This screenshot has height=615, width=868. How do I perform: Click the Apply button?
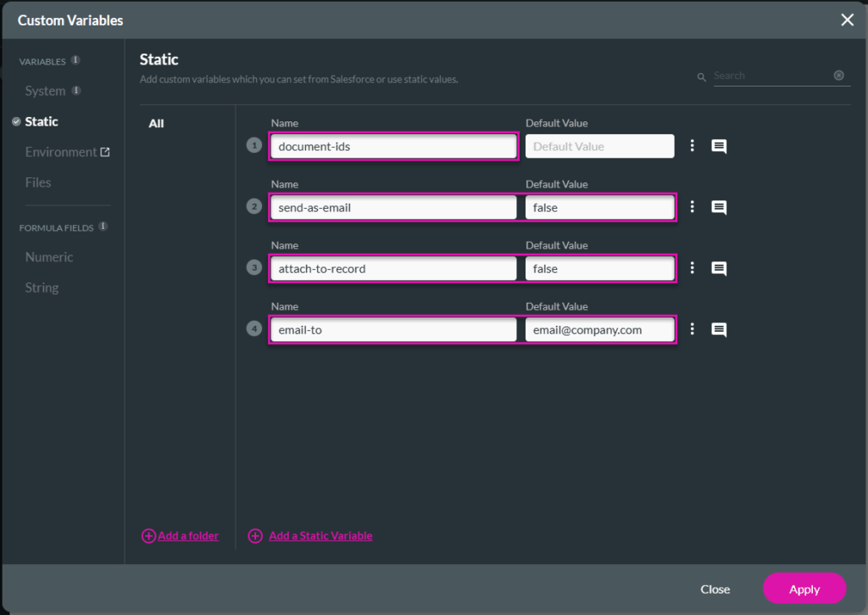click(x=804, y=588)
